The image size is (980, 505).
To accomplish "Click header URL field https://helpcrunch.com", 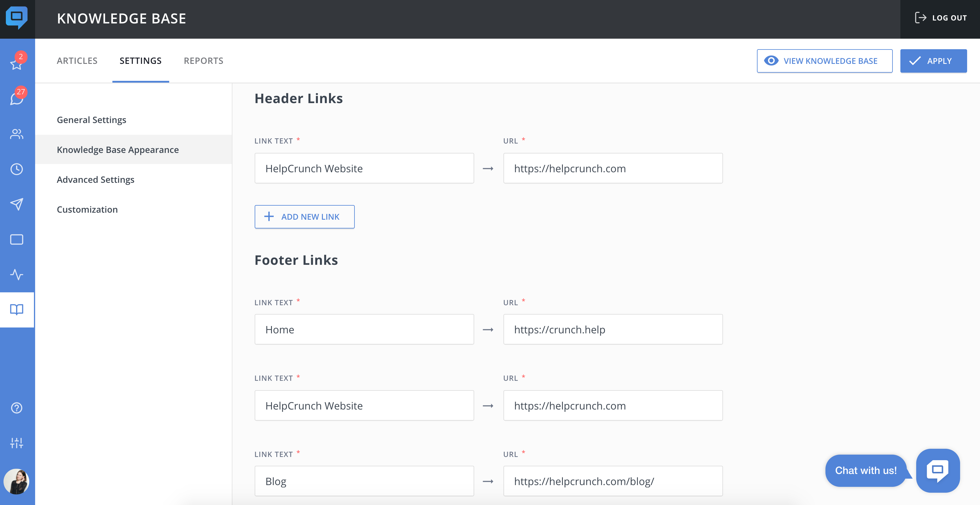I will (613, 168).
